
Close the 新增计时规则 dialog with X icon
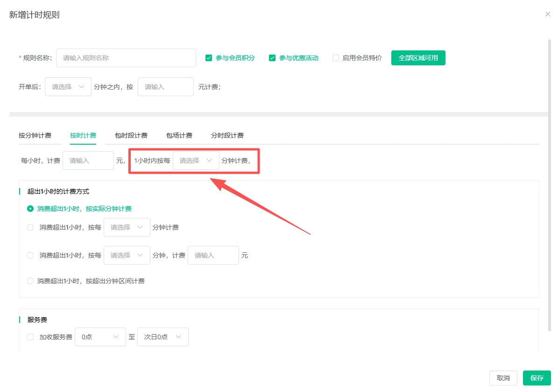point(548,14)
